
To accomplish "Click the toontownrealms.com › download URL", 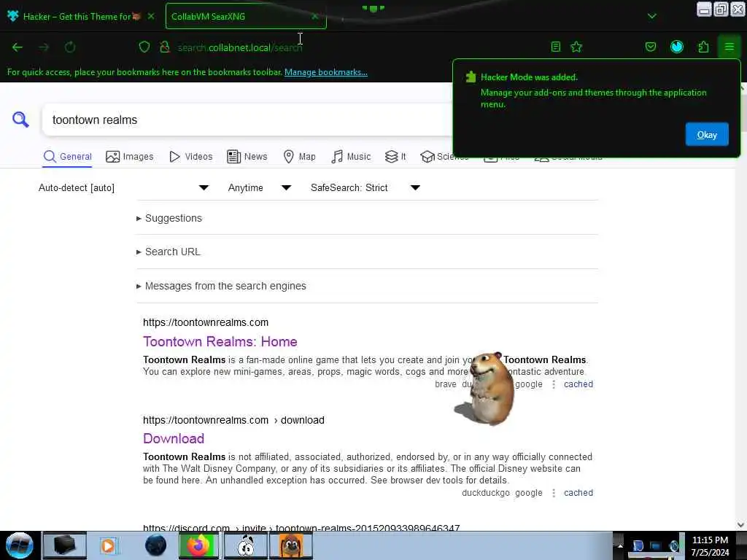I will click(x=233, y=420).
